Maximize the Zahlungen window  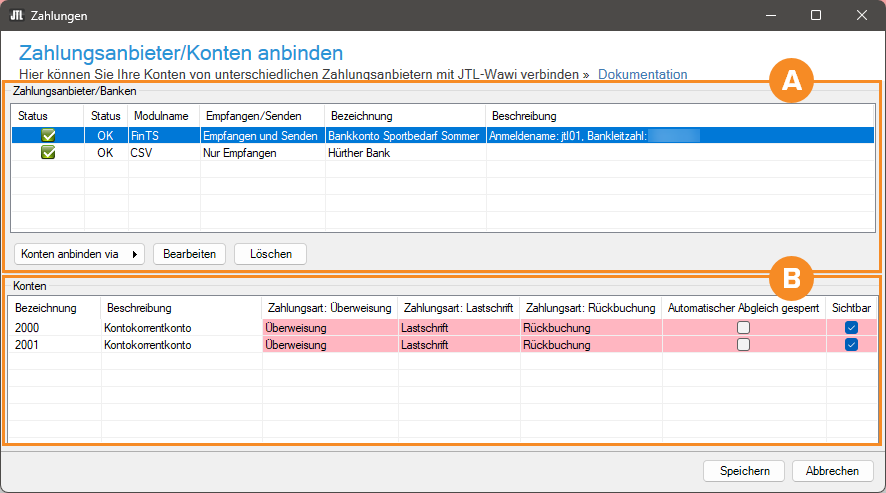[x=816, y=16]
